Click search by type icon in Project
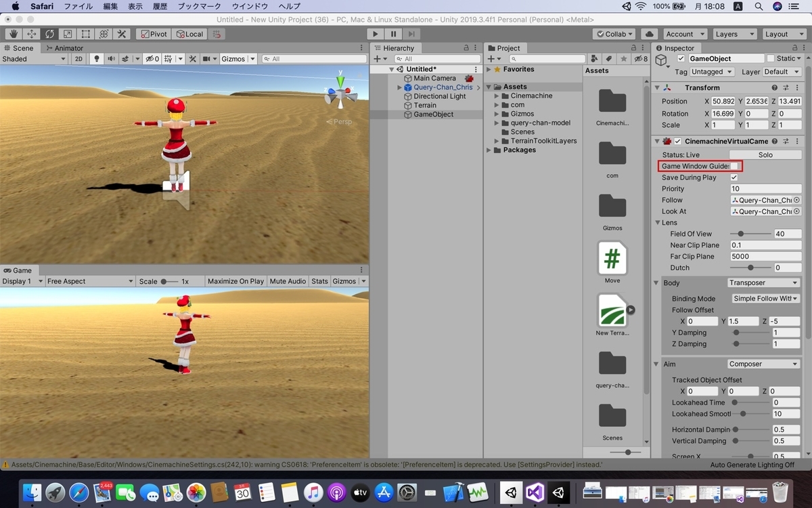 tap(595, 59)
